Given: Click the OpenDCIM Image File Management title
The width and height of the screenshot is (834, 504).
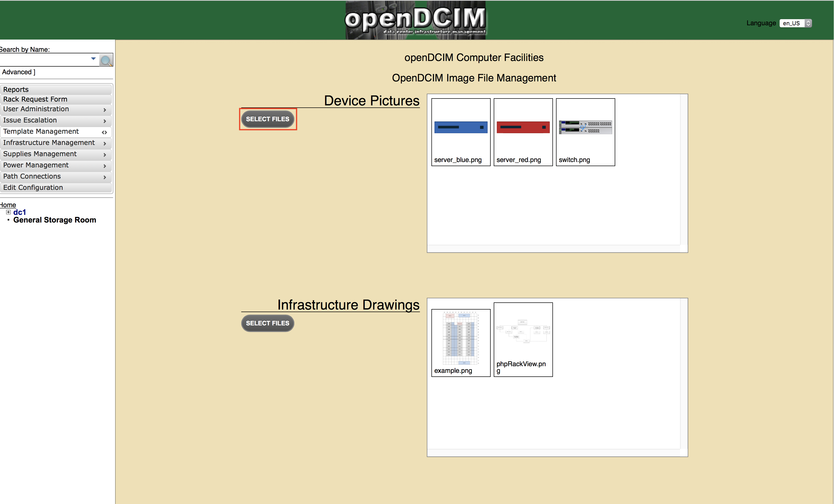Looking at the screenshot, I should (474, 78).
